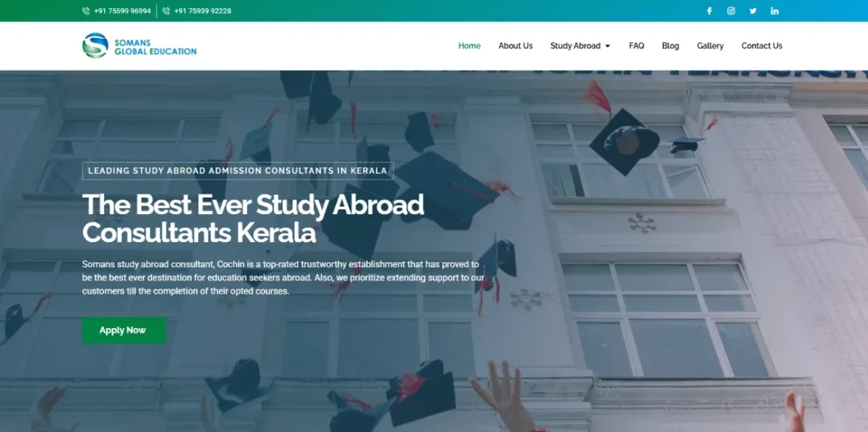Open the LinkedIn social icon
This screenshot has width=868, height=432.
coord(775,11)
